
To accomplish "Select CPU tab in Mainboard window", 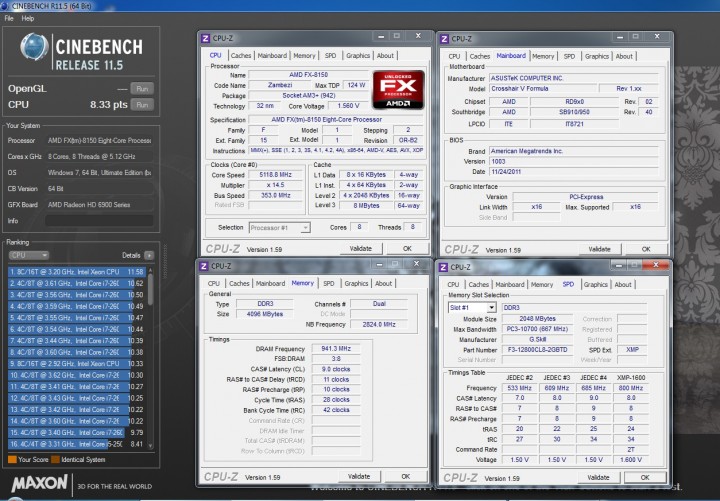I will (454, 56).
